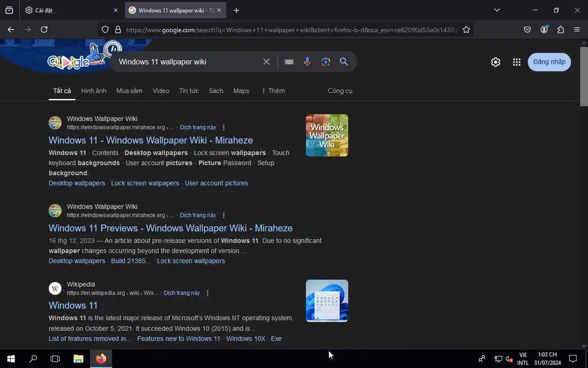Open Windows 11 Previews Miraheze result
Image resolution: width=588 pixels, height=368 pixels.
(x=170, y=228)
